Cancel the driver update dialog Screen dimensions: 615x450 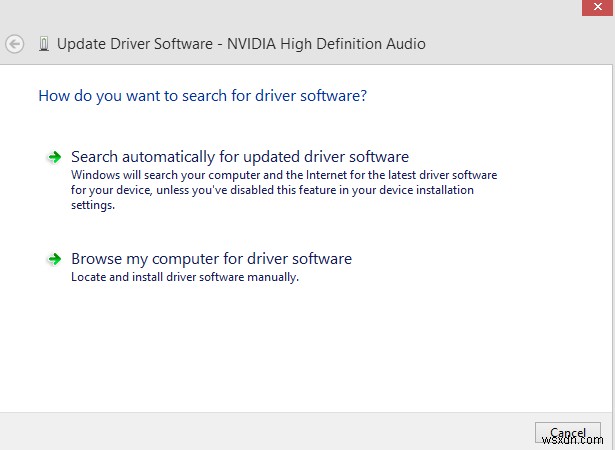point(568,433)
